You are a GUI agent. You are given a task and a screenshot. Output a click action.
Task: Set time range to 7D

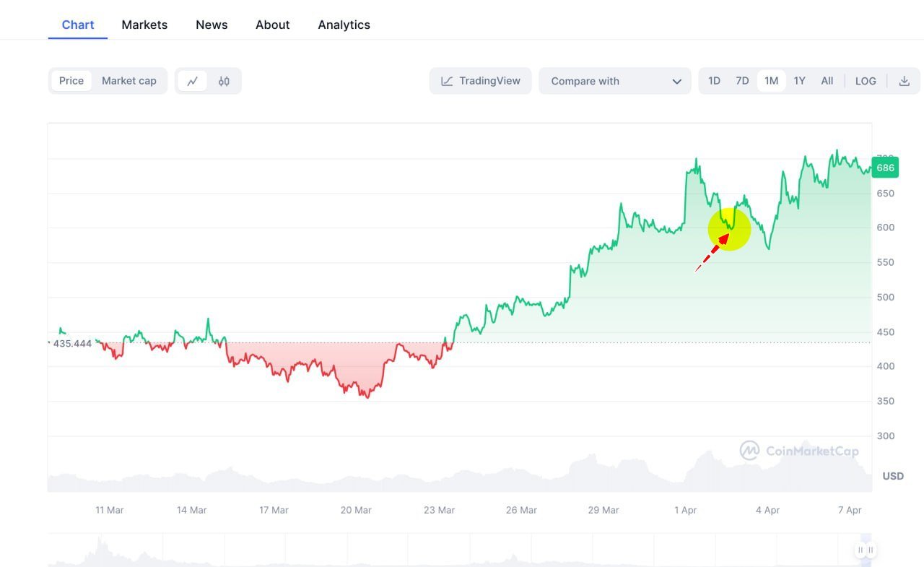(x=742, y=81)
